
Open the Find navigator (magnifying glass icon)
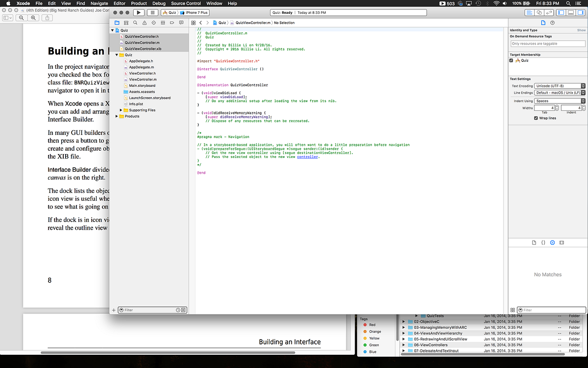click(x=135, y=23)
